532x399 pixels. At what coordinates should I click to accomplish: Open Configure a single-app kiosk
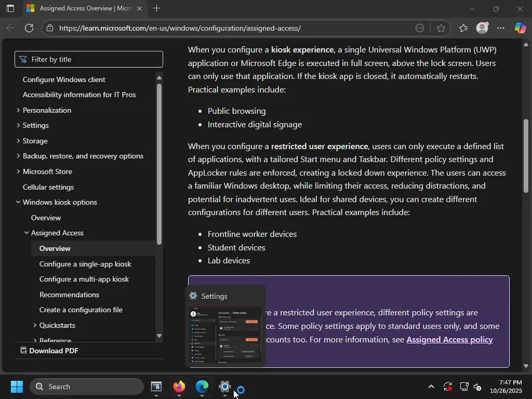pyautogui.click(x=85, y=264)
